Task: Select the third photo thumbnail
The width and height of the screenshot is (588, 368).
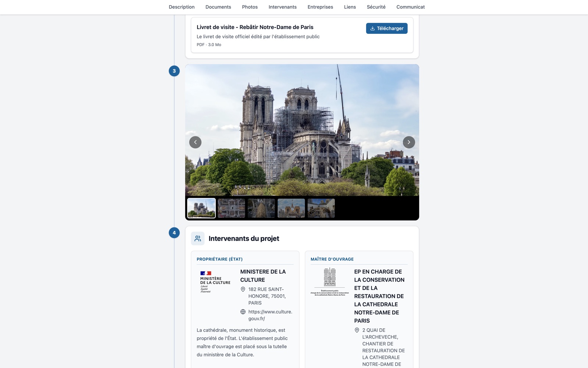Action: (x=261, y=208)
